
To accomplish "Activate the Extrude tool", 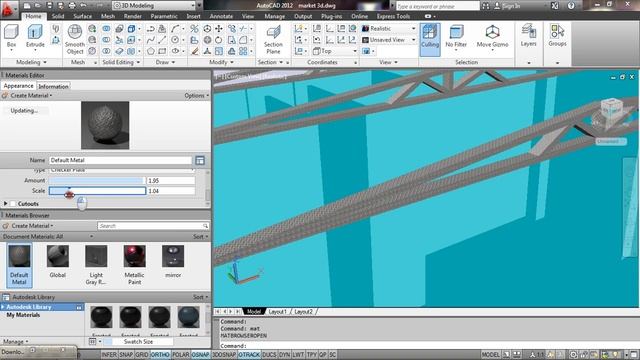I will pos(35,36).
